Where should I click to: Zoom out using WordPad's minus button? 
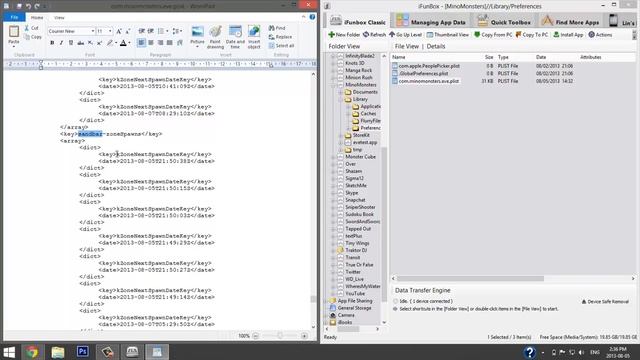coord(256,336)
